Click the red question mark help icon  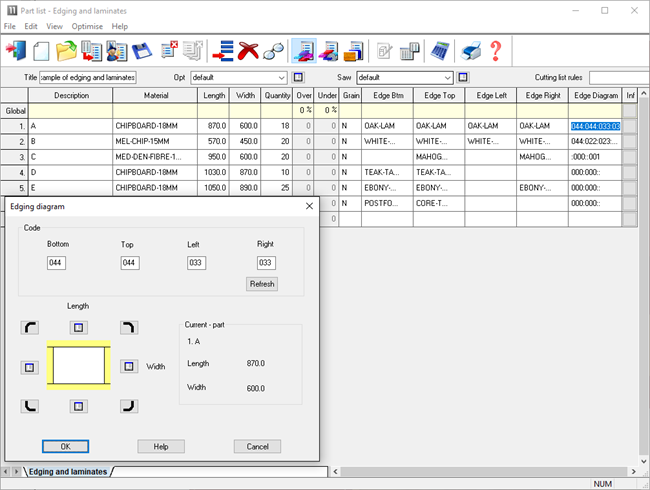pyautogui.click(x=495, y=50)
